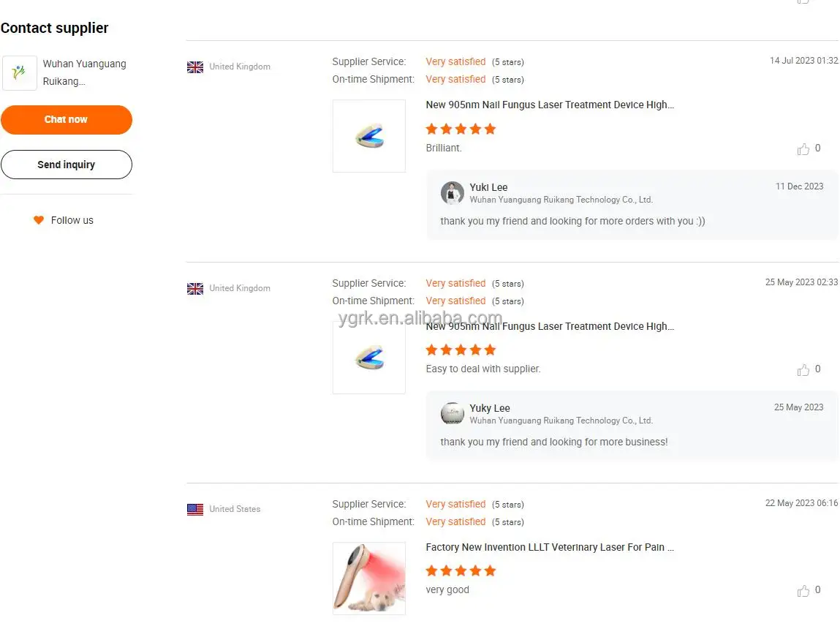The height and width of the screenshot is (637, 840).
Task: Click Yuky Lee's profile avatar
Action: tap(453, 414)
